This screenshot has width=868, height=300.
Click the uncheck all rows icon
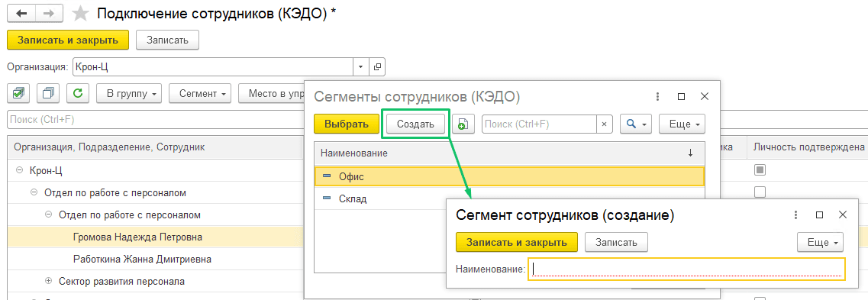tap(48, 94)
